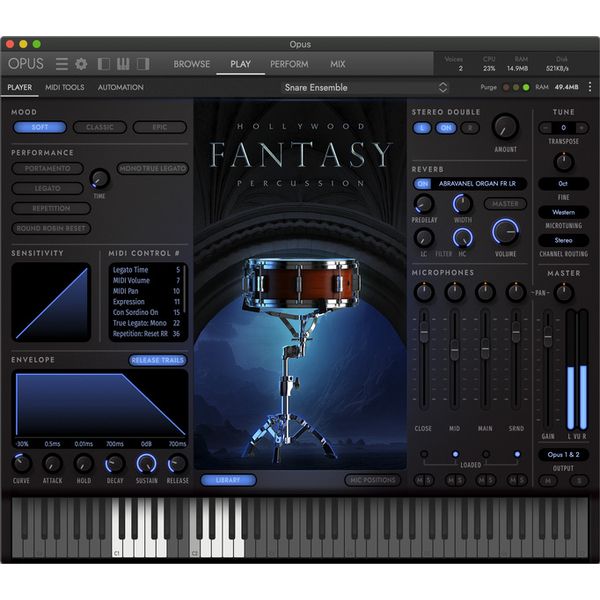
Task: Adjust the Fine tune knob
Action: click(563, 162)
